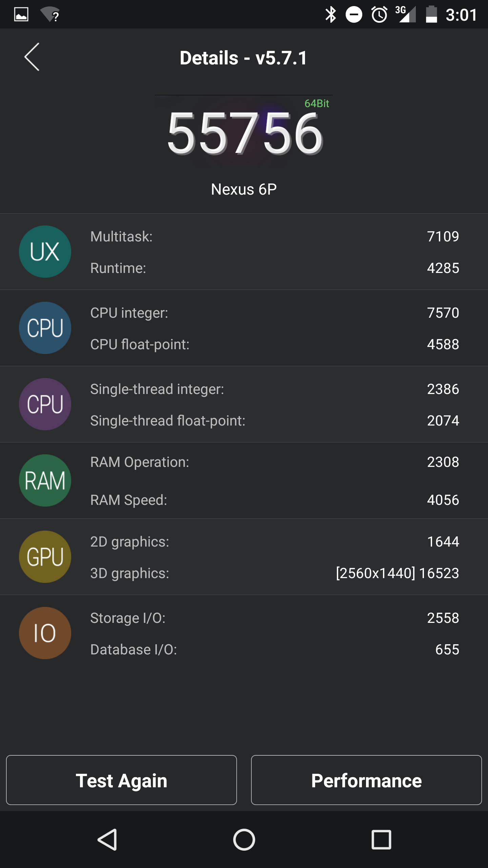
Task: Select the green RAM category icon
Action: tap(45, 480)
